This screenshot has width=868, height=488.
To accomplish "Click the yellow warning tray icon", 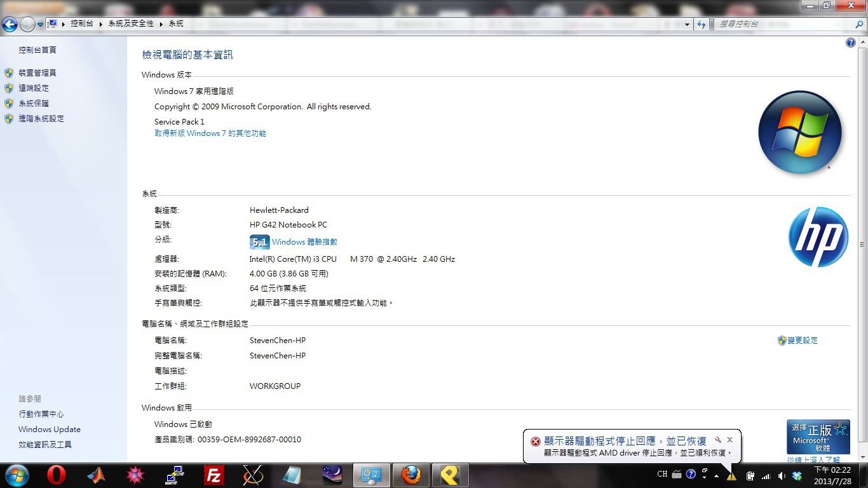I will pyautogui.click(x=732, y=475).
